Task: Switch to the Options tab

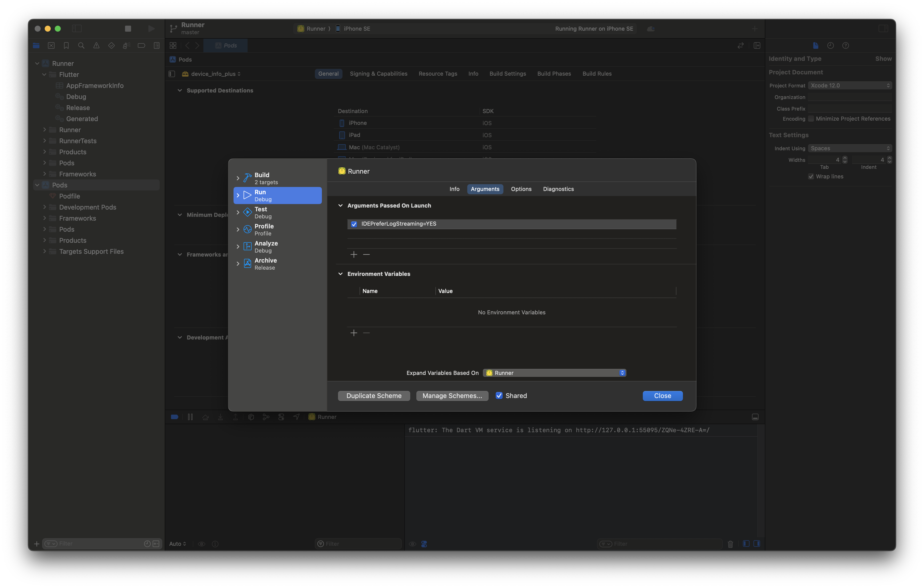Action: (x=521, y=189)
